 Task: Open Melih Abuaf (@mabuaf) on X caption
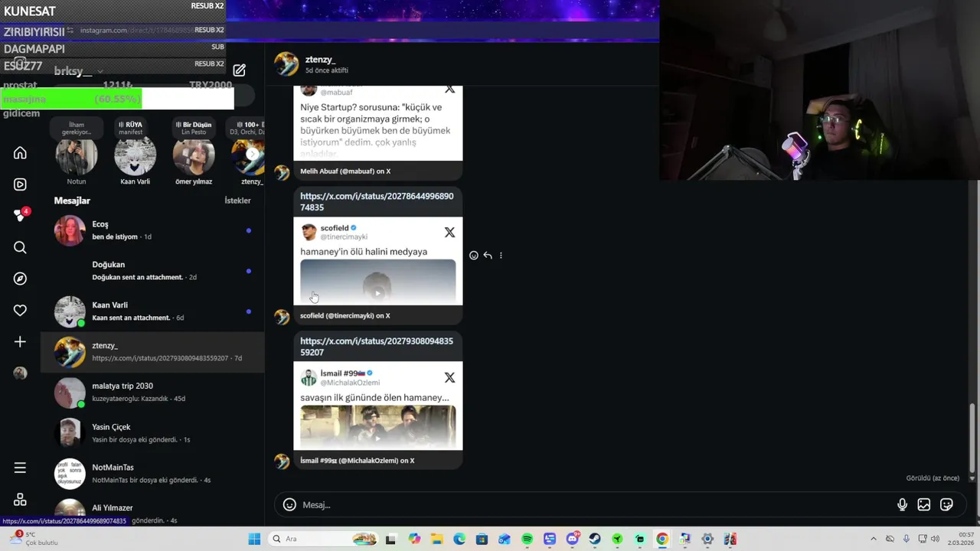coord(345,171)
